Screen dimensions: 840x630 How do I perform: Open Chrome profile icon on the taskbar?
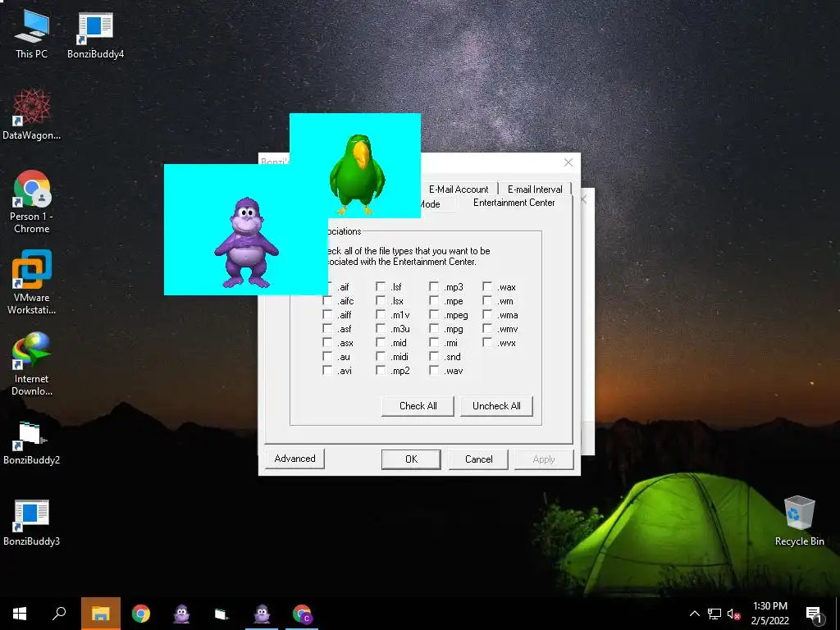coord(302,614)
